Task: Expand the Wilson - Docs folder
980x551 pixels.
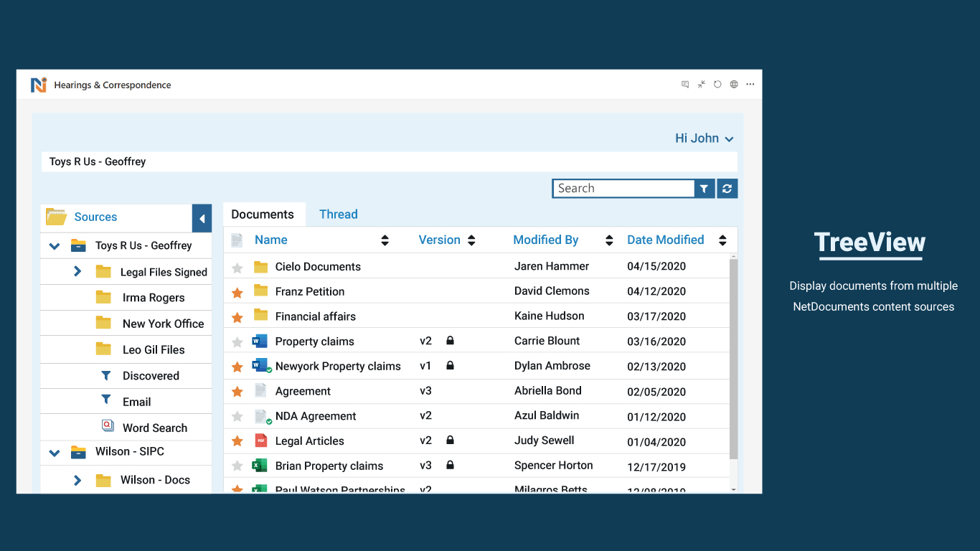Action: click(77, 479)
